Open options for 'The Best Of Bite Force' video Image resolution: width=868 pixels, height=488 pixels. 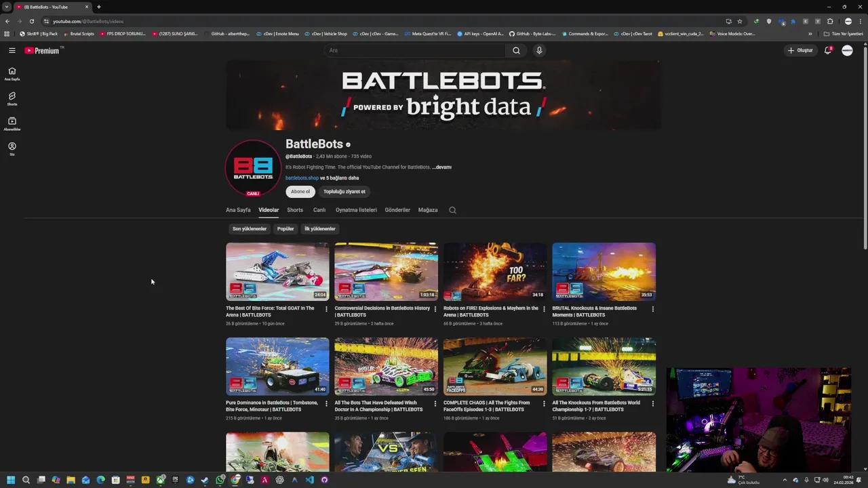pyautogui.click(x=326, y=309)
